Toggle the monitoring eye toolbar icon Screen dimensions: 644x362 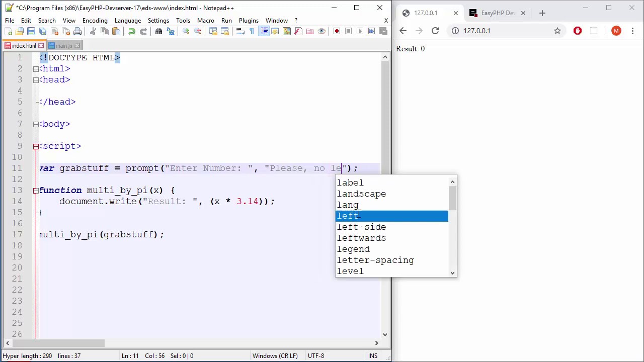321,31
